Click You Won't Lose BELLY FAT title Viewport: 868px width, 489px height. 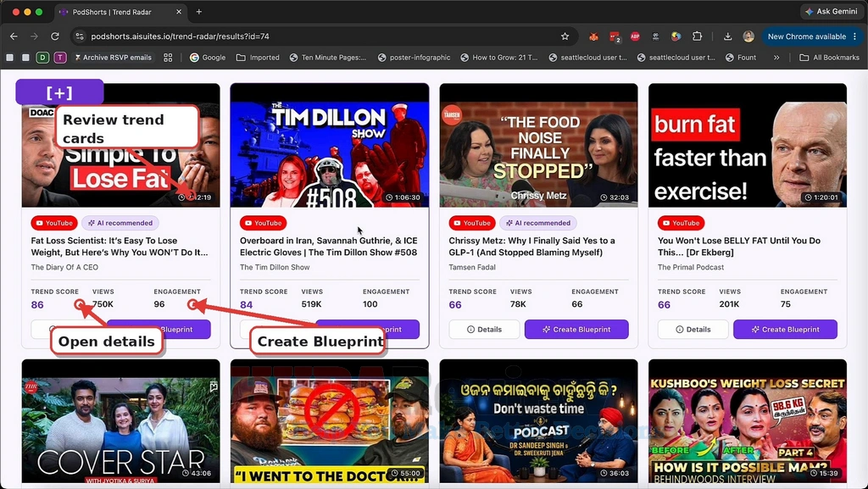(x=739, y=247)
